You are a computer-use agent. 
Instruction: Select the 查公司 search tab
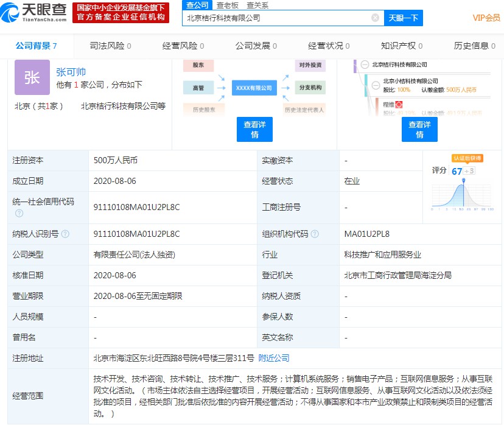click(197, 5)
